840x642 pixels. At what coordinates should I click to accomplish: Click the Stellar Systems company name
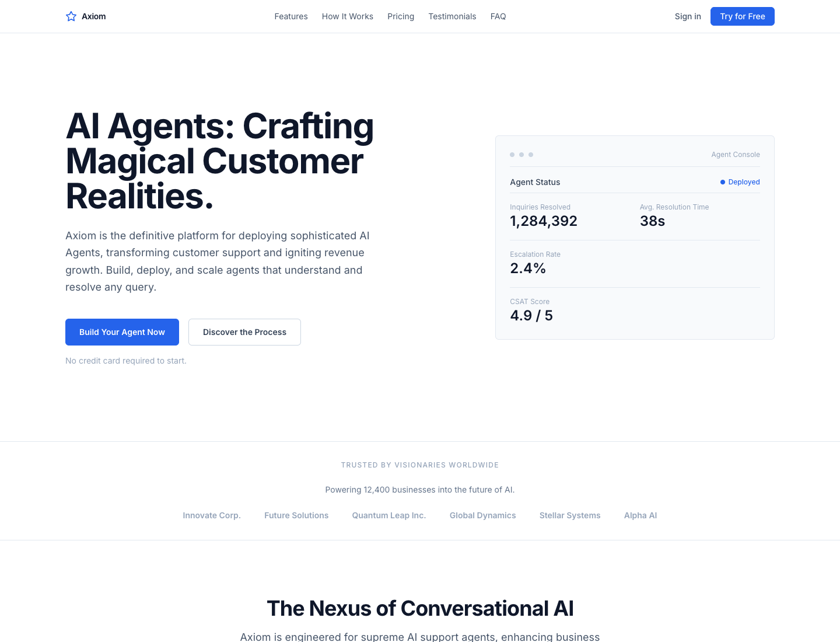point(570,515)
